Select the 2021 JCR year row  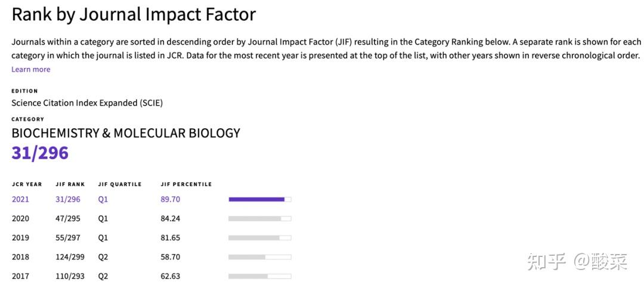pos(20,199)
